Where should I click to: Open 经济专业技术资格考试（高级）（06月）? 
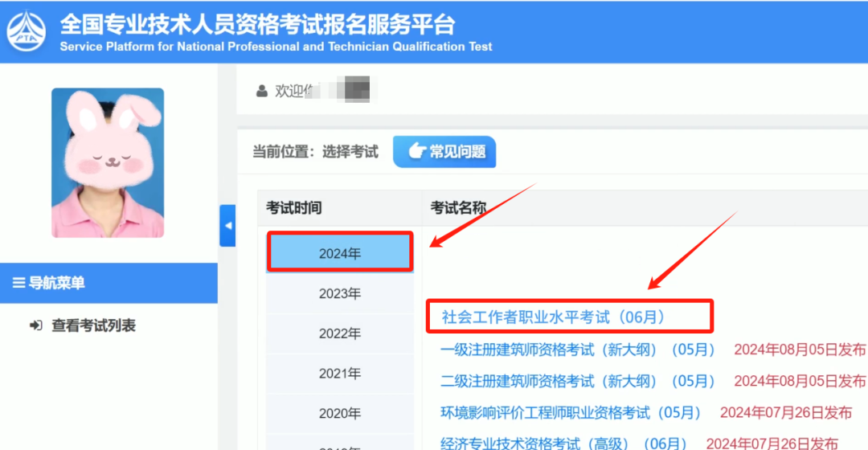click(563, 443)
